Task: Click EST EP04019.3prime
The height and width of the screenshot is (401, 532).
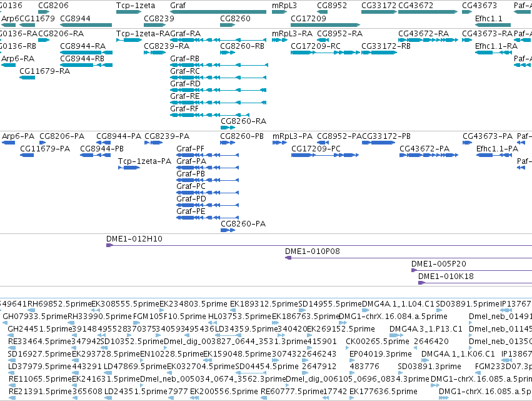Action: click(x=352, y=360)
